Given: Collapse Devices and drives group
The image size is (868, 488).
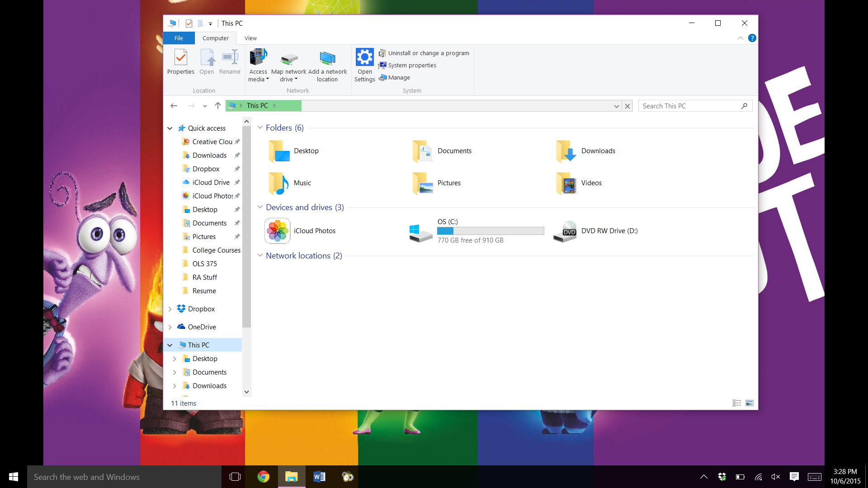Looking at the screenshot, I should tap(260, 207).
